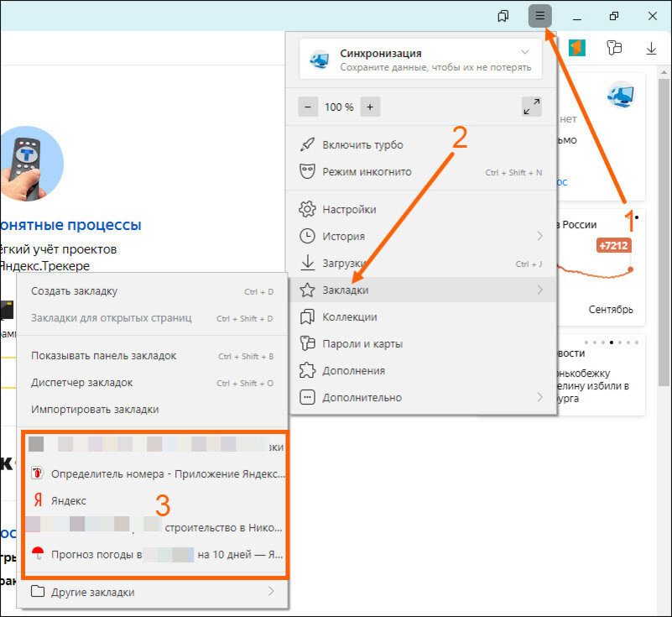
Task: Select Включить турбо menu item
Action: point(421,144)
